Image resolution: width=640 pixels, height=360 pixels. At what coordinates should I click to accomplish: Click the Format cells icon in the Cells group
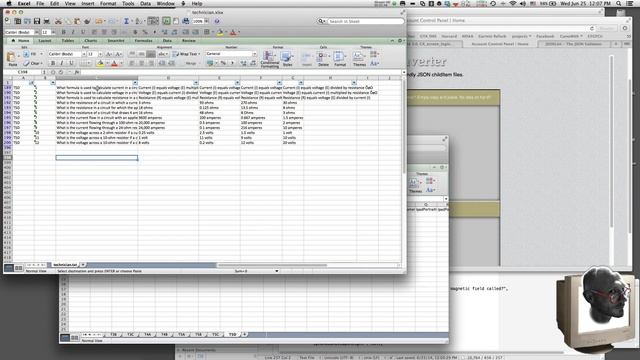(340, 58)
